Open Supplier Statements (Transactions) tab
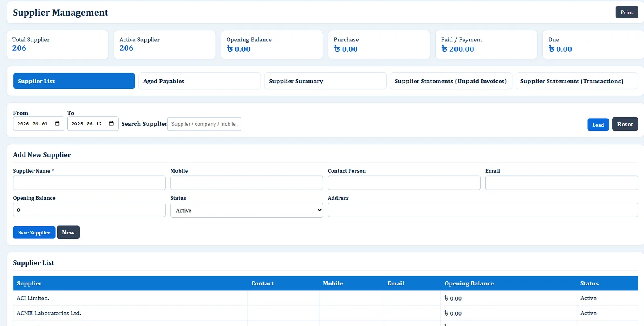Image resolution: width=644 pixels, height=326 pixels. (576, 81)
